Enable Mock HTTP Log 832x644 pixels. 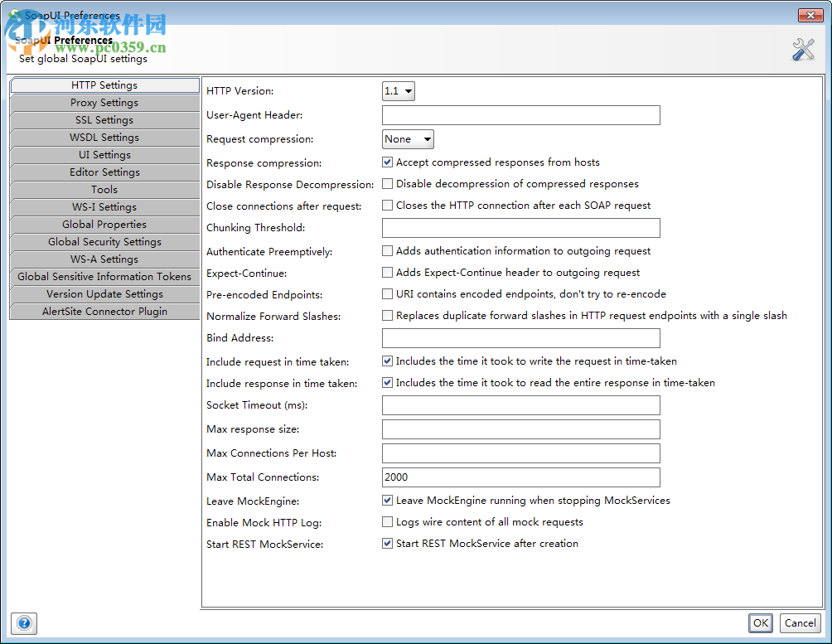387,521
